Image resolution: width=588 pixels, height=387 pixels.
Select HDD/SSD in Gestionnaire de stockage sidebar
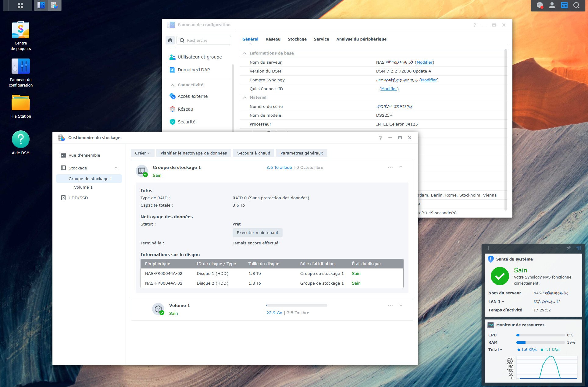tap(77, 198)
